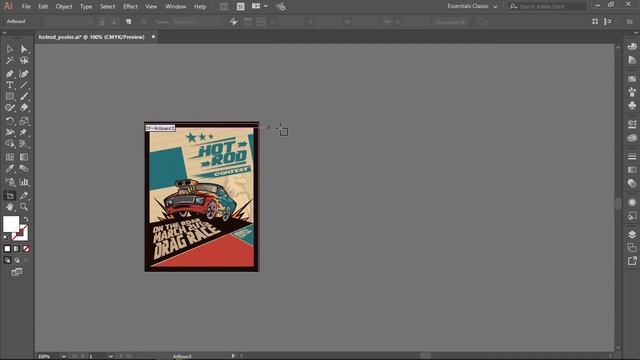Select the Eyedropper tool
Screen dimensions: 640x360
(x=10, y=169)
